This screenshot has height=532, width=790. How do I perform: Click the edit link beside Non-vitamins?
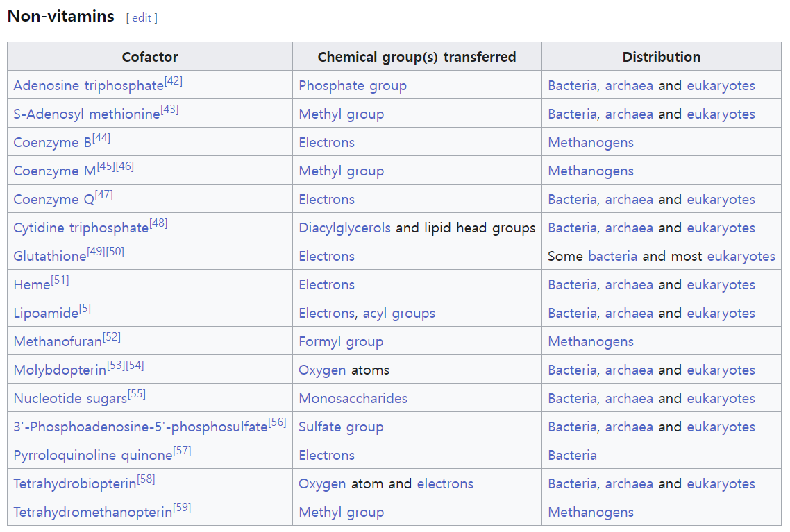click(x=142, y=18)
